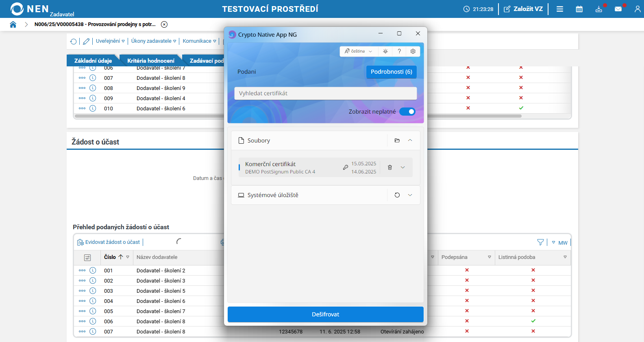Click the Systémové úložiště section label
This screenshot has width=644, height=342.
(x=273, y=195)
